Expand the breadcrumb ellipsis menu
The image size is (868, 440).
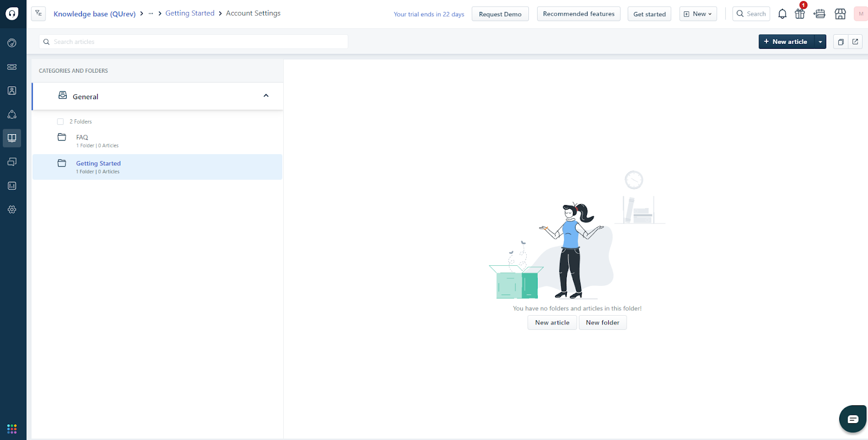[151, 14]
